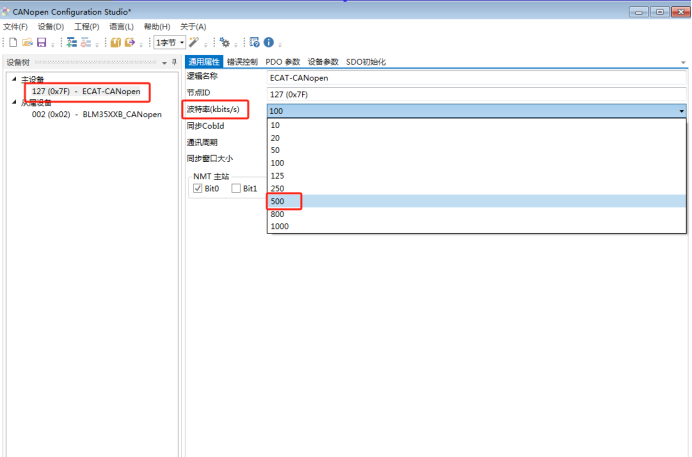The image size is (692, 457).
Task: Pin the 设备树 panel
Action: click(x=174, y=62)
